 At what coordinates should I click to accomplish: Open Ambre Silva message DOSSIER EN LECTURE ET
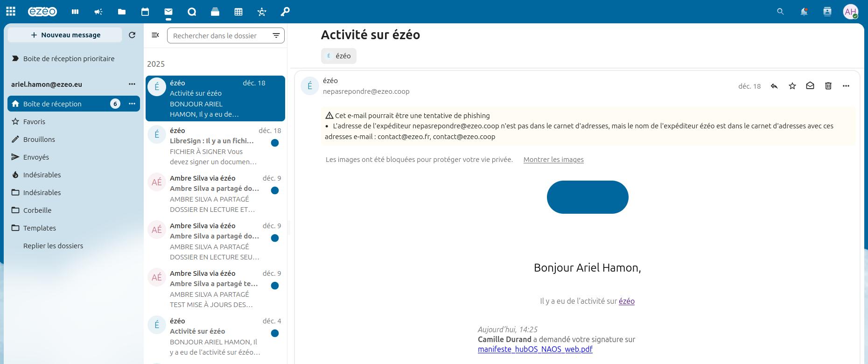(215, 194)
